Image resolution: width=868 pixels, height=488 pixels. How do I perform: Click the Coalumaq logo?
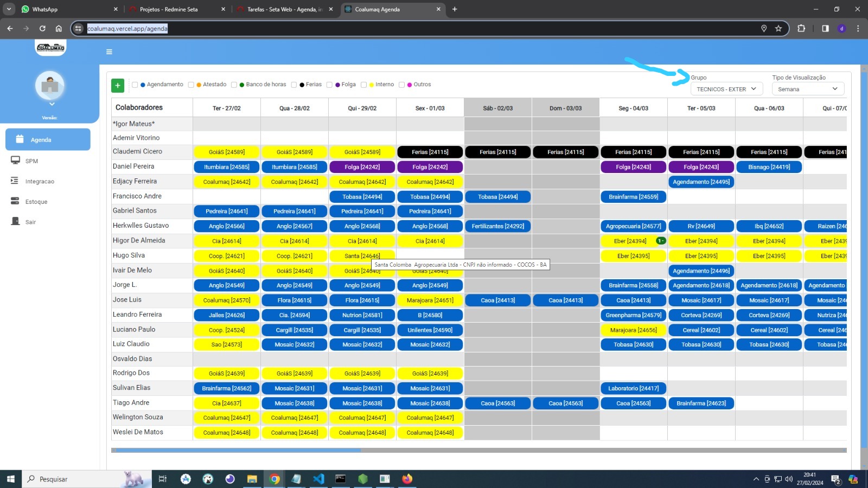point(50,48)
